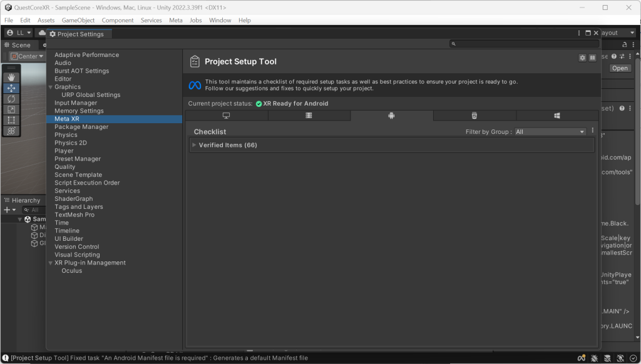Click the Inspector lock icon
Screen dimensions: 641x364
click(624, 44)
